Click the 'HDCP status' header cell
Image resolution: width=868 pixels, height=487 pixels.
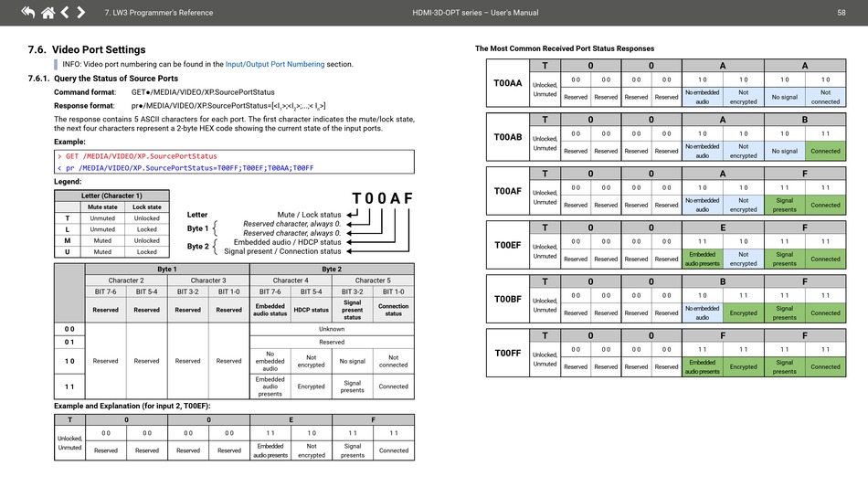[x=311, y=310]
